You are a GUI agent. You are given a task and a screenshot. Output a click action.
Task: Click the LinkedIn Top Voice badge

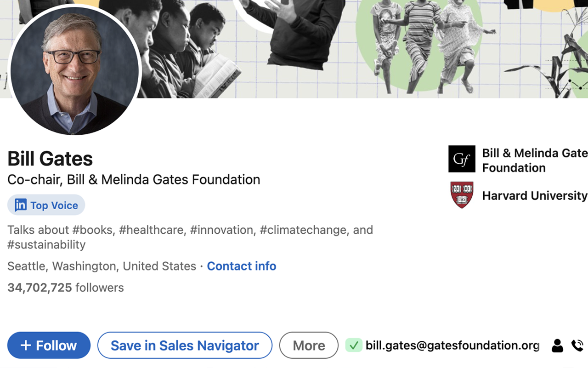click(46, 205)
